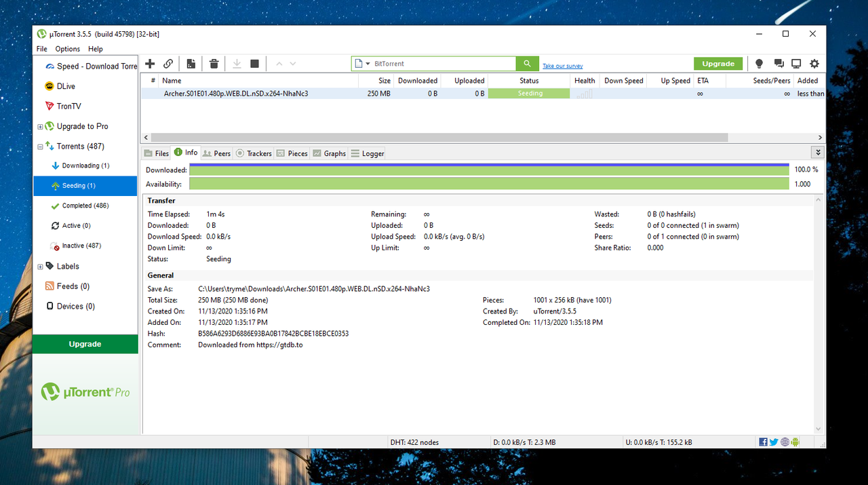Click the remote monitor icon in toolbar
Screen dimensions: 868x485
796,64
